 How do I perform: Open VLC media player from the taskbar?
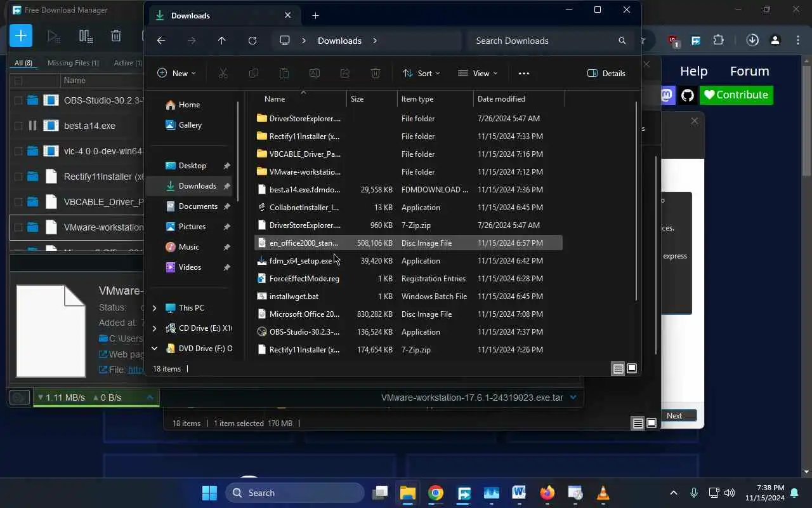click(x=603, y=493)
